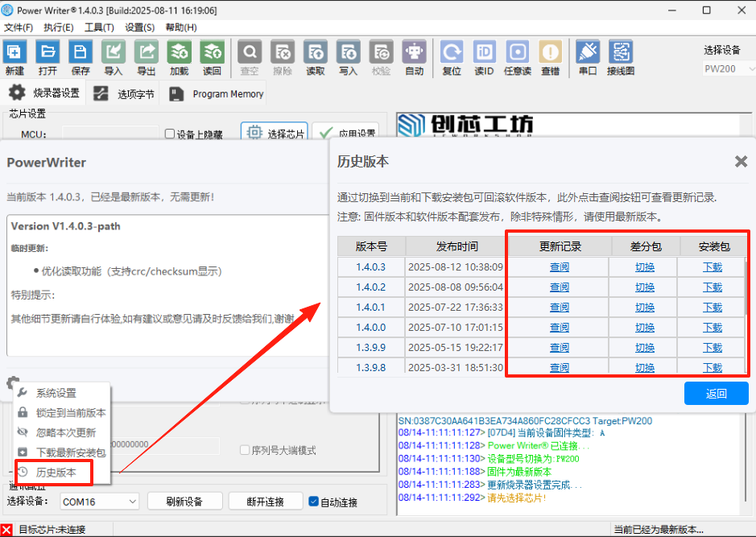This screenshot has height=537, width=756.
Task: Click the 校验 (Verify) toolbar icon
Action: coord(381,52)
